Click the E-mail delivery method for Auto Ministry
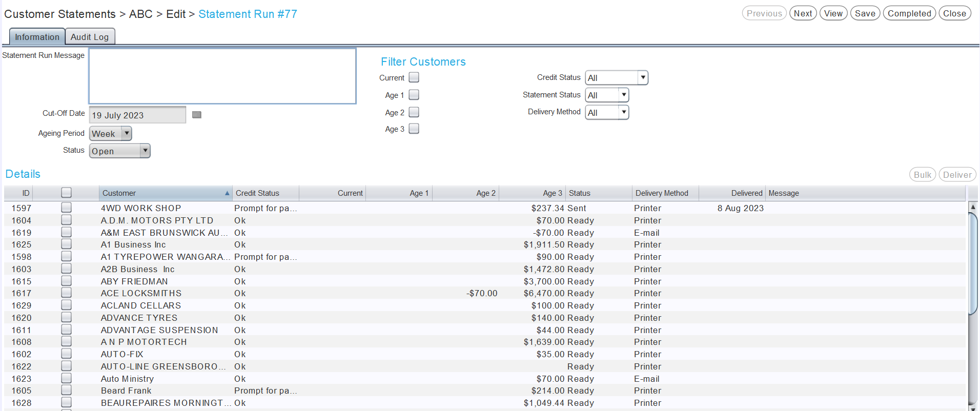Image resolution: width=980 pixels, height=411 pixels. (647, 379)
